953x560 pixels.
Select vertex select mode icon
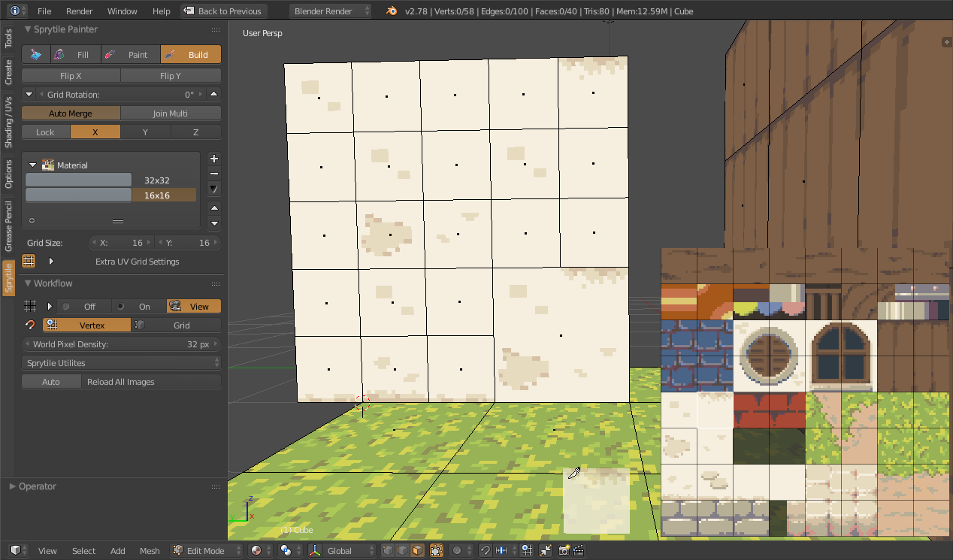point(389,550)
